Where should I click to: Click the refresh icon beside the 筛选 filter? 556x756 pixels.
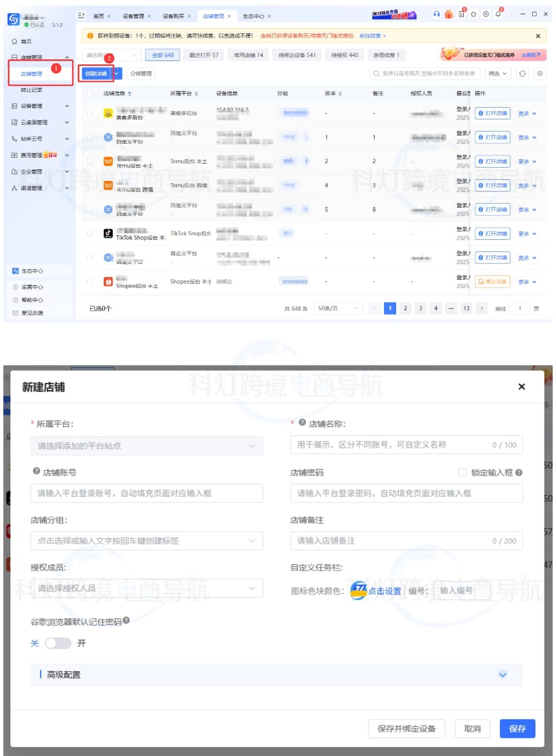[x=522, y=74]
